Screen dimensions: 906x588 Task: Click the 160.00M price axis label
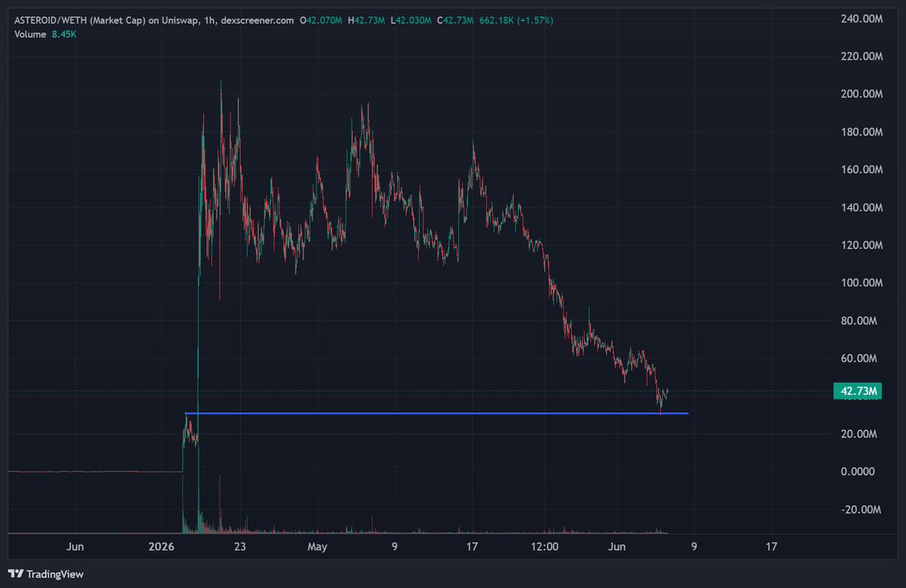(861, 170)
